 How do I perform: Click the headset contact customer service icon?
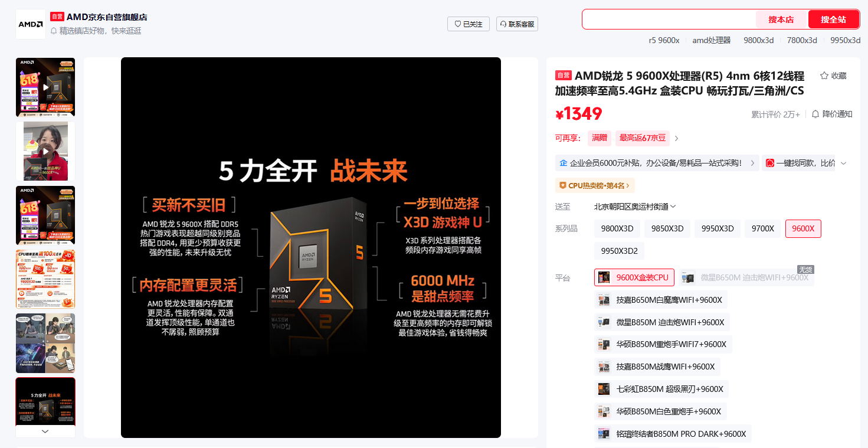tap(503, 24)
